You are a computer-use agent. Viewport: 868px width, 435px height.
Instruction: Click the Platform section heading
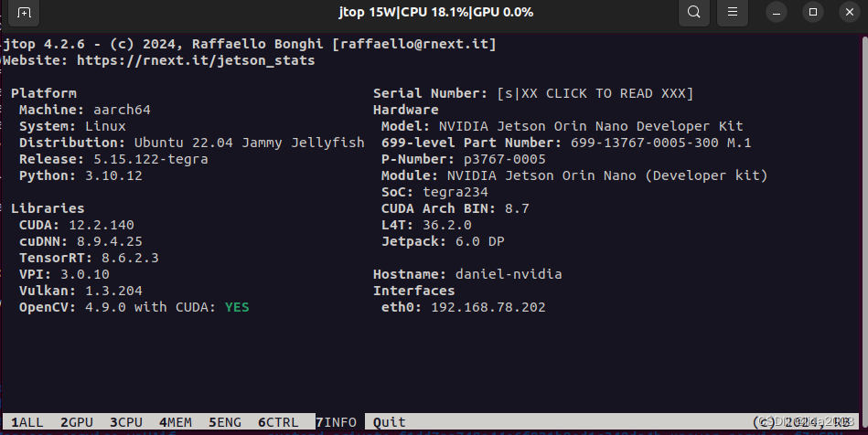[44, 93]
